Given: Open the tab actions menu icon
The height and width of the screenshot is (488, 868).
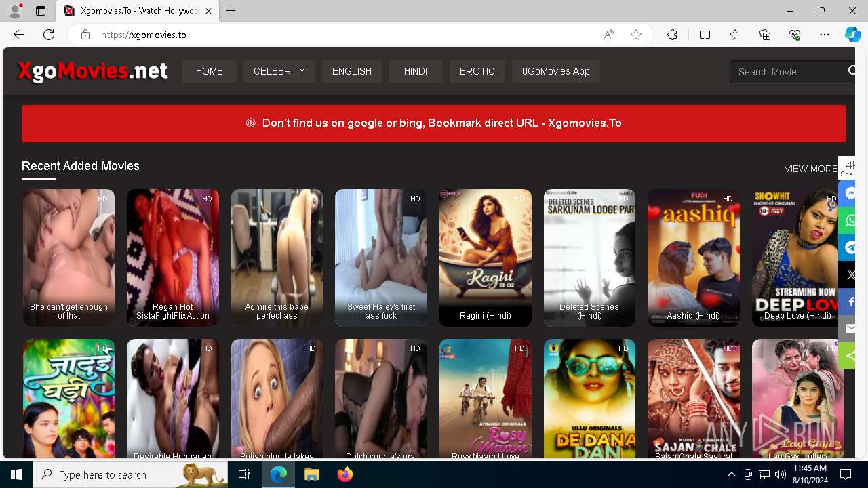Looking at the screenshot, I should 41,11.
